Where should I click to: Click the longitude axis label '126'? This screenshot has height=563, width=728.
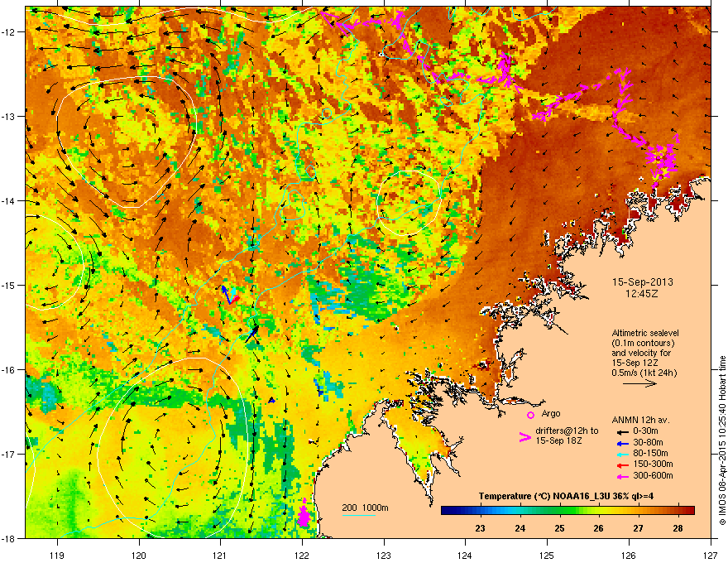629,555
